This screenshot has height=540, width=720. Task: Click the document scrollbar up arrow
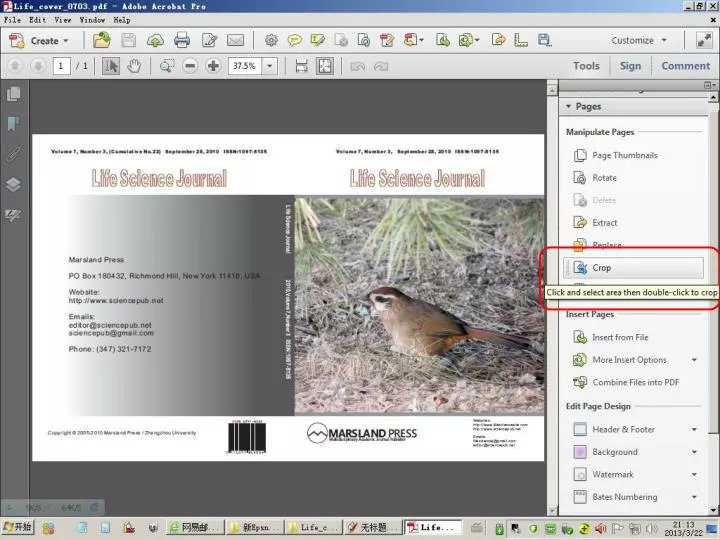552,90
